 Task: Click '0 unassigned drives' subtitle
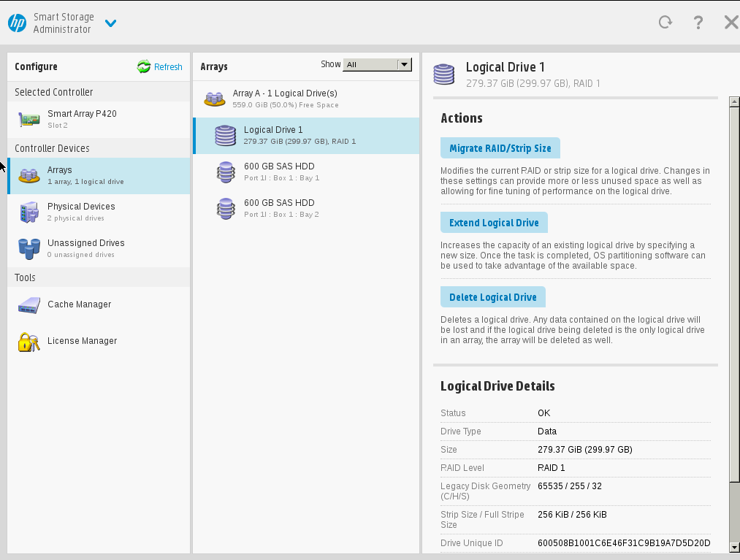[80, 255]
